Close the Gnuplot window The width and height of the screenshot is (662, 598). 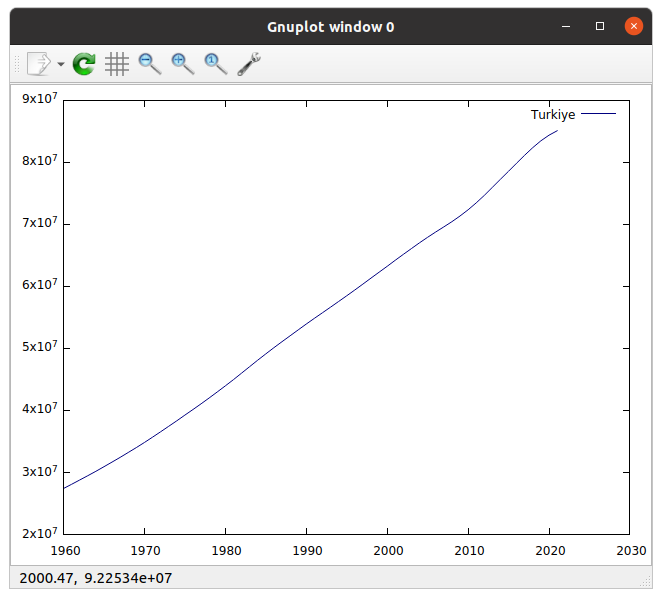[x=633, y=27]
